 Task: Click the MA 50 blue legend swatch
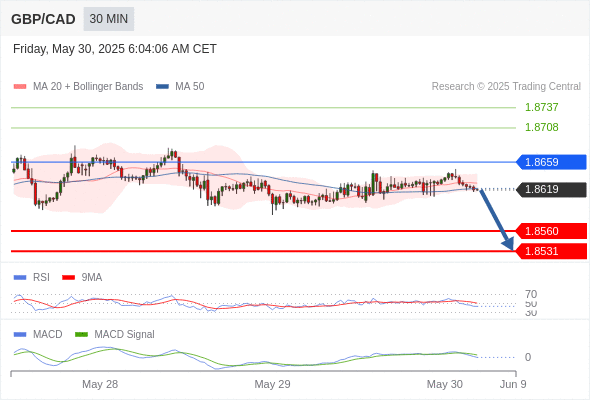pyautogui.click(x=163, y=87)
